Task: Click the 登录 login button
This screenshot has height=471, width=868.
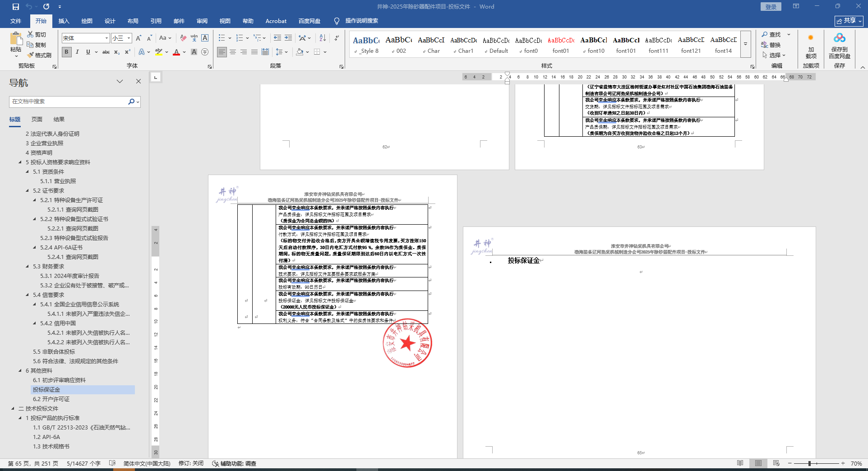Action: pyautogui.click(x=771, y=7)
